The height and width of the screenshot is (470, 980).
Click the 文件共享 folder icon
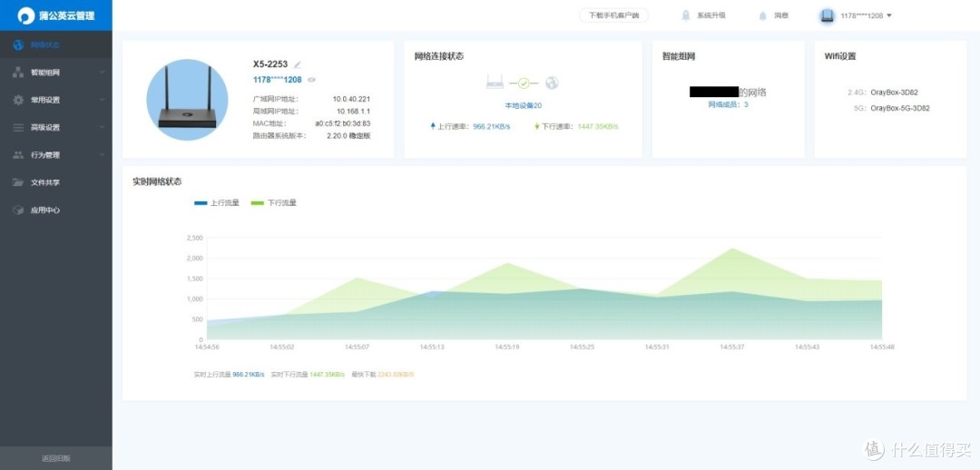pos(18,182)
